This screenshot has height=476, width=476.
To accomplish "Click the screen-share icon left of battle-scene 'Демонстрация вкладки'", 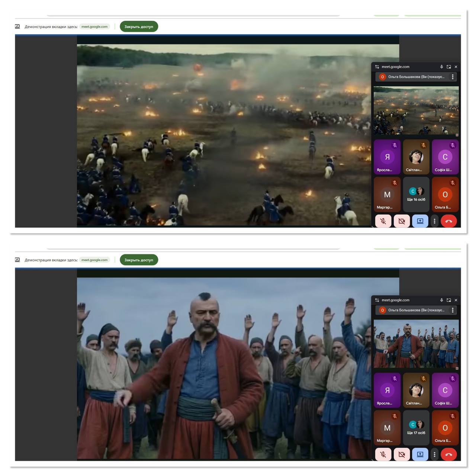I will 17,26.
